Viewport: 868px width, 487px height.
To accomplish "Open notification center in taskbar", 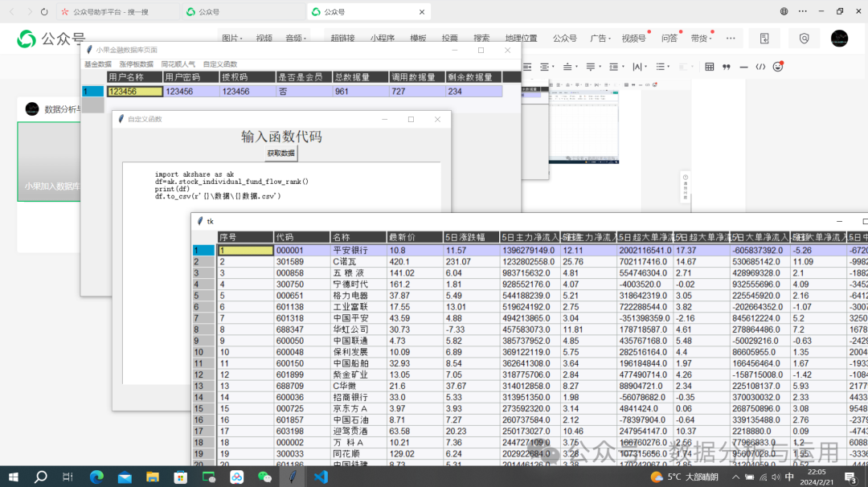I will click(851, 477).
